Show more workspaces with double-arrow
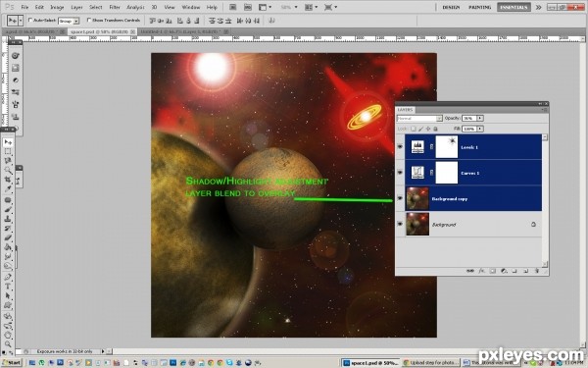Viewport: 588px width, 368px height. pos(538,7)
